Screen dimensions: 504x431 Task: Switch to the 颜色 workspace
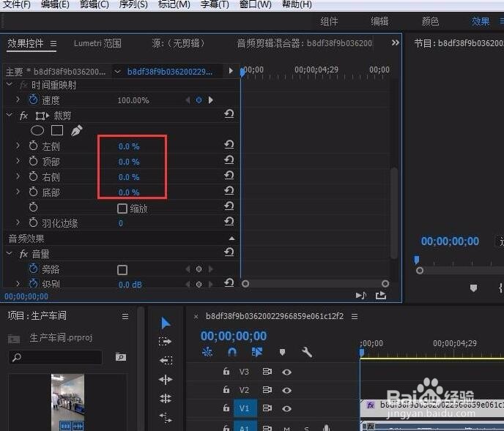click(x=430, y=21)
